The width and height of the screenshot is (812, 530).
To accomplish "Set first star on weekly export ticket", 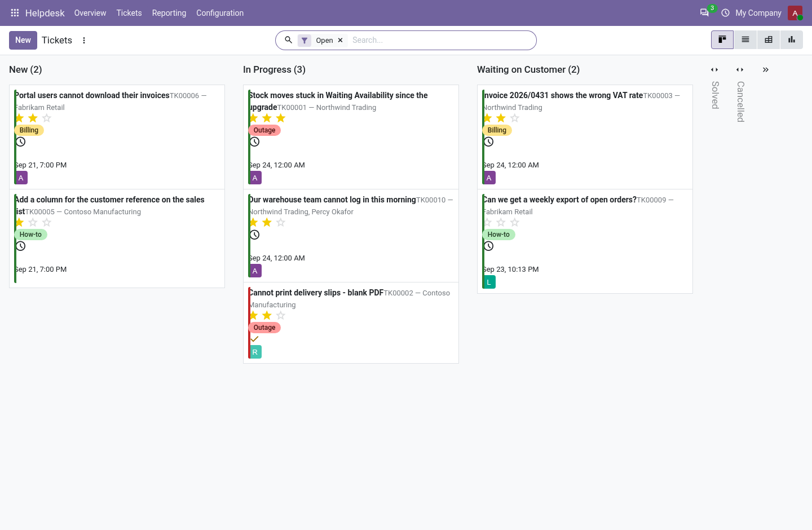I will click(487, 222).
